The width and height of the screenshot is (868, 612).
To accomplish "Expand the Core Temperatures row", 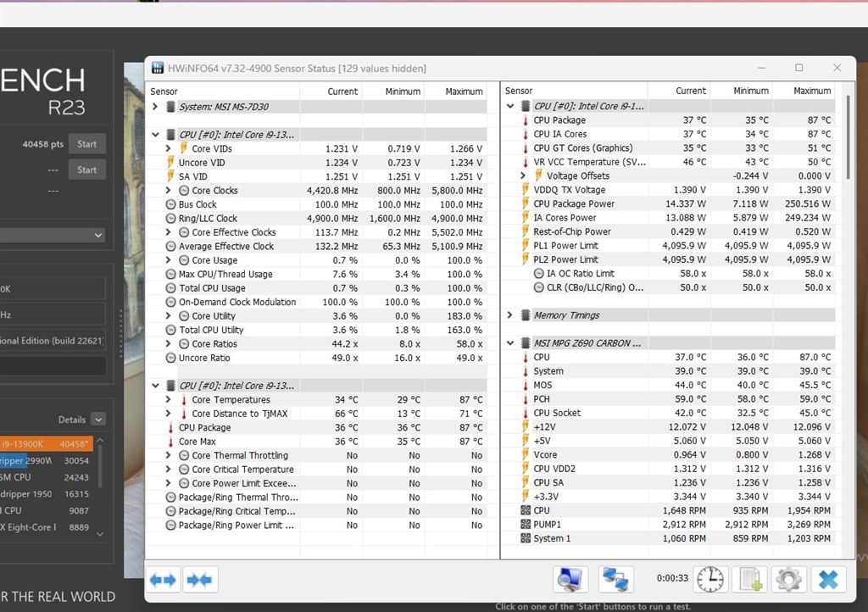I will pos(169,399).
